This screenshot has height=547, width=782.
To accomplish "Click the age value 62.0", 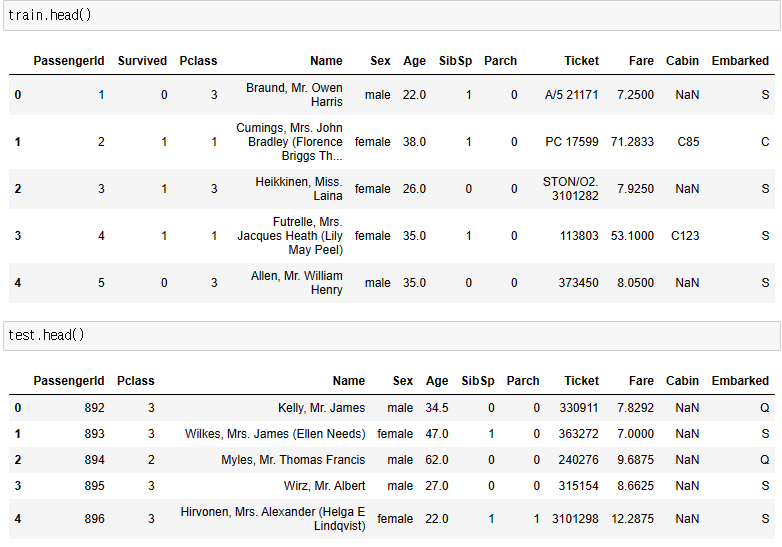I will tap(437, 460).
